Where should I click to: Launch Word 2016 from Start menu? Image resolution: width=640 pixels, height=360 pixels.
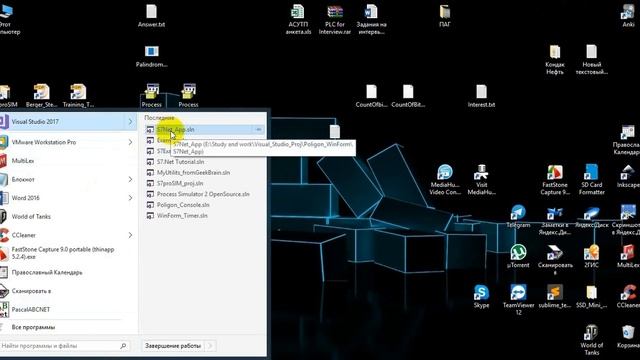coord(62,198)
